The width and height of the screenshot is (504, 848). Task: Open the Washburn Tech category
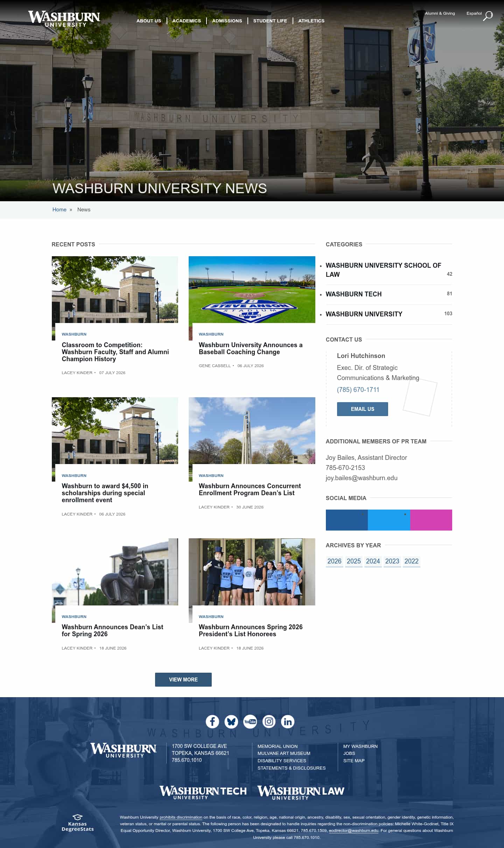pos(353,294)
